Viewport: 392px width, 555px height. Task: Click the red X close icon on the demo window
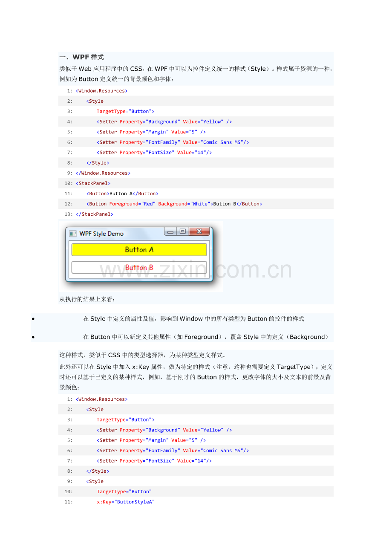(x=199, y=231)
